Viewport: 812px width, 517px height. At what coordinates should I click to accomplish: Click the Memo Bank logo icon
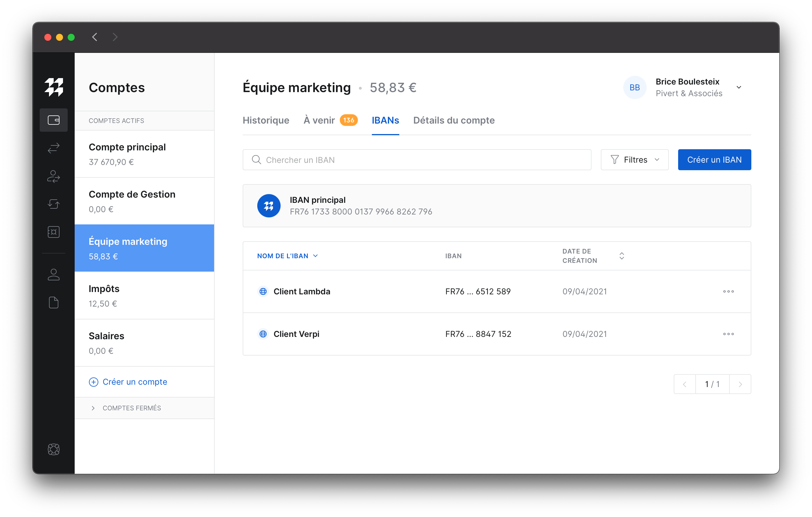coord(54,87)
